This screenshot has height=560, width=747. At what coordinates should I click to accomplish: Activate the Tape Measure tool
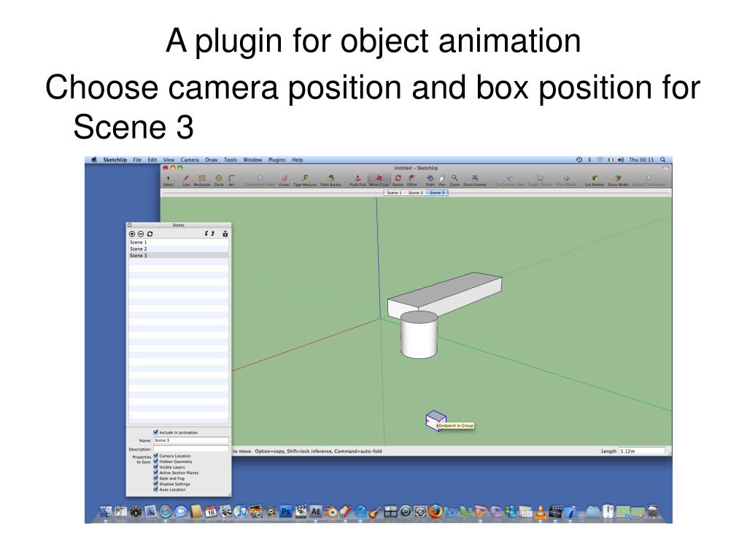point(305,179)
